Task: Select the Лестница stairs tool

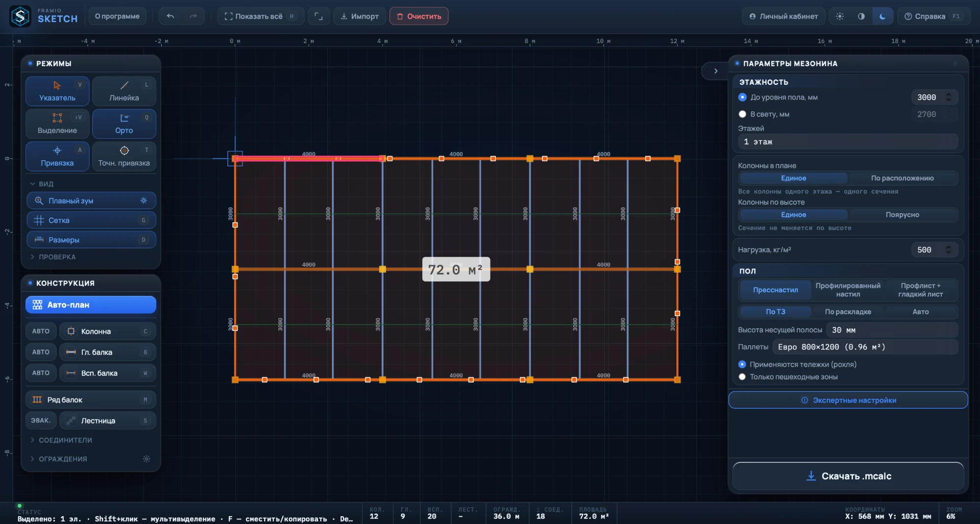Action: pos(107,421)
